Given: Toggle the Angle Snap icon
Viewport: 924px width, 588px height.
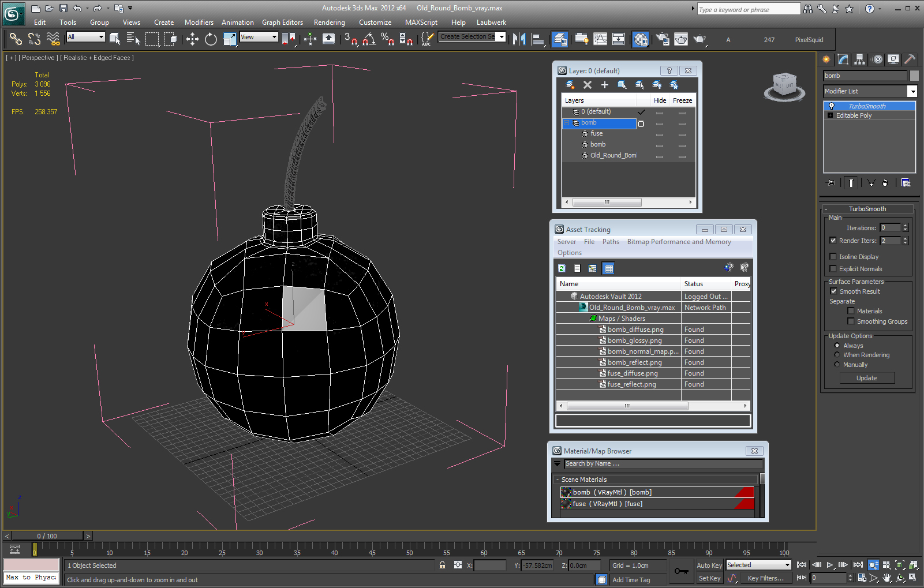Looking at the screenshot, I should point(369,39).
